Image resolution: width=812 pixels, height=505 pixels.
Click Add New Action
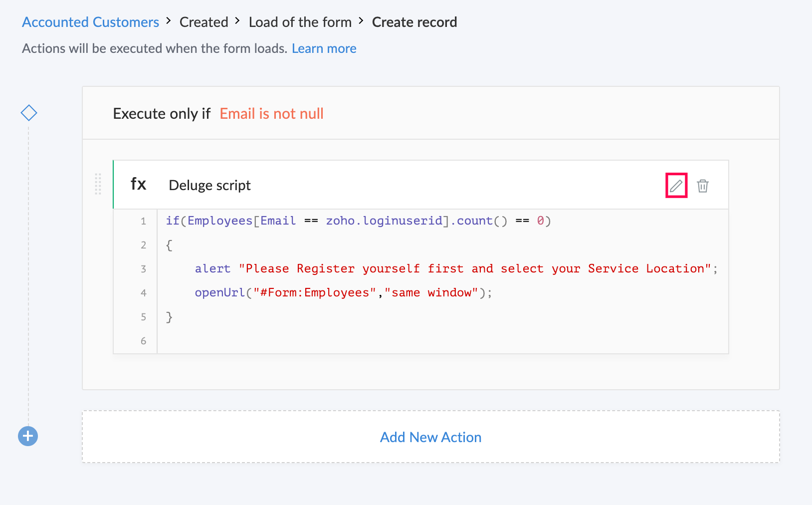coord(431,437)
